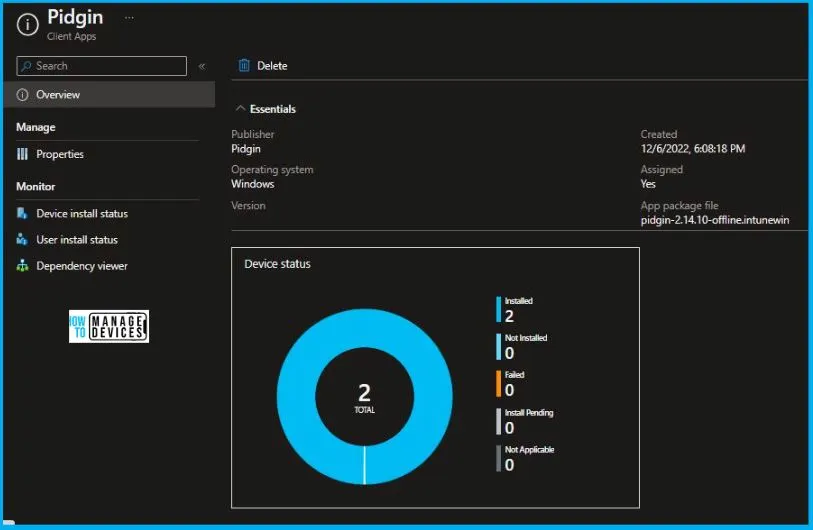
Task: Click the Dependency viewer tree icon
Action: pos(22,266)
